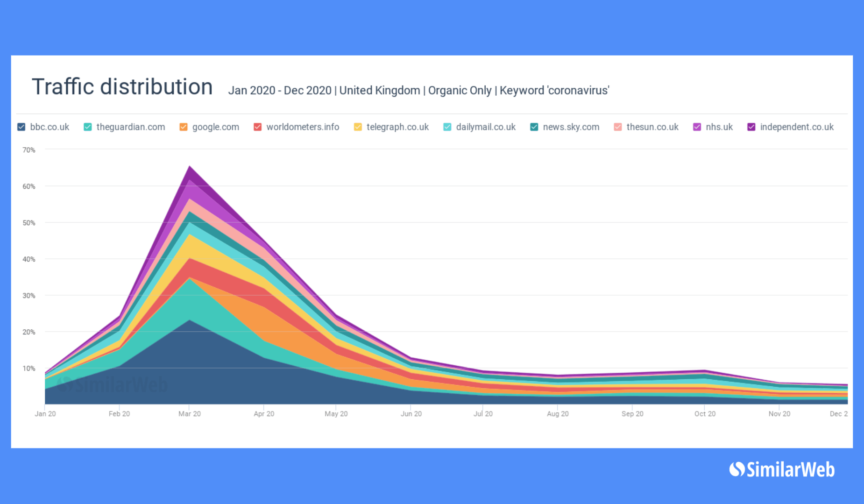Screen dimensions: 864x504
Task: Click the 50% y-axis label
Action: [x=29, y=223]
